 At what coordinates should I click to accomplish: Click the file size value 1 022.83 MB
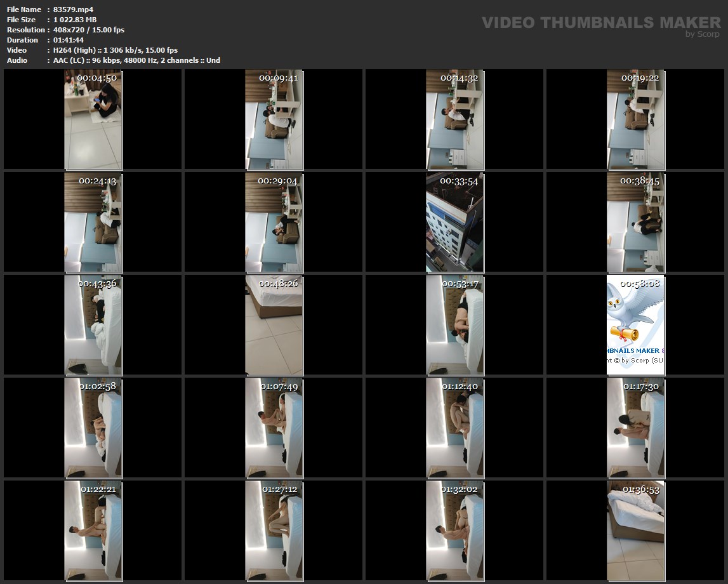75,20
